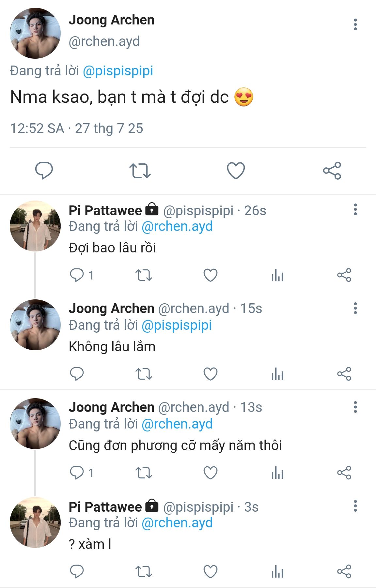376x588 pixels.
Task: Open reply on "Đợi bao lâu rồi" tweet
Action: [77, 275]
